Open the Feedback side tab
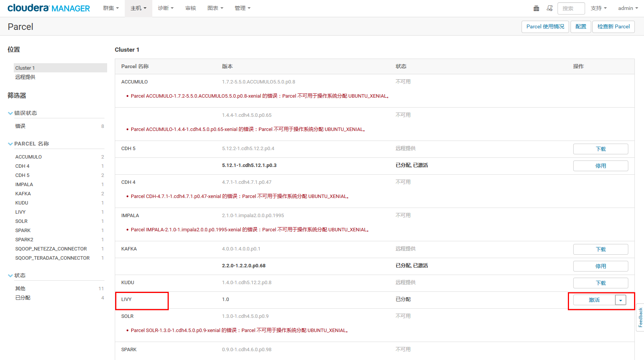644x360 pixels. click(x=640, y=317)
